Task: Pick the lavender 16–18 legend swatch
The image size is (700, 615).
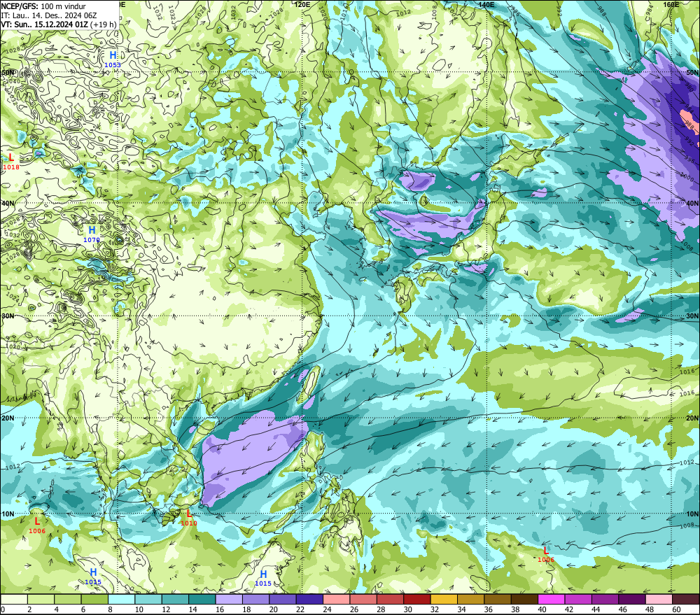Action: [x=229, y=599]
